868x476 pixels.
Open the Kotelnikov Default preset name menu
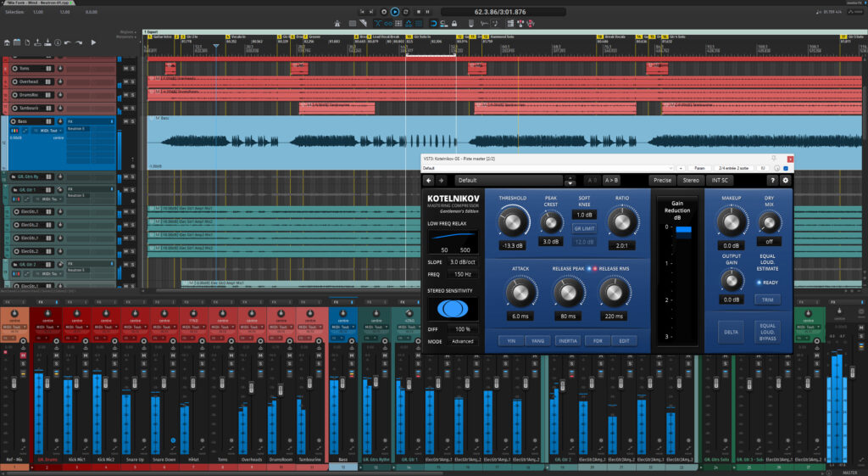pos(509,180)
